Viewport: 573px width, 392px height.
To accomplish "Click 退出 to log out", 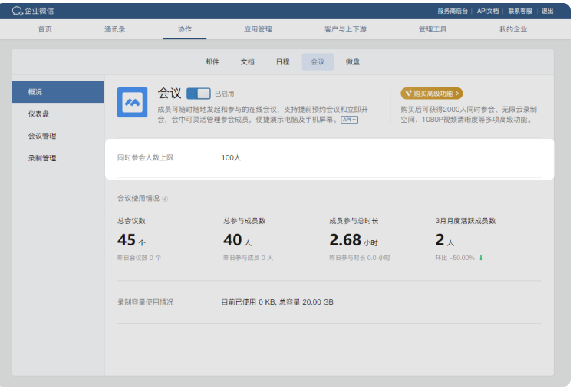I will coord(547,11).
